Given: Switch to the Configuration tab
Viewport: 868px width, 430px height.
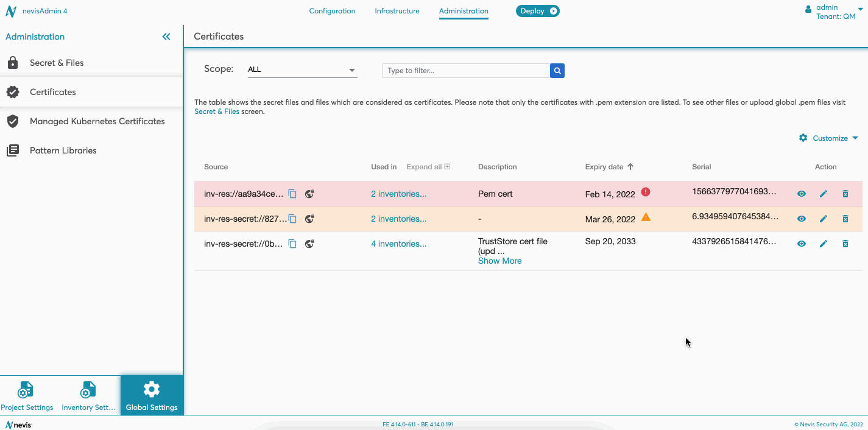Looking at the screenshot, I should click(x=332, y=11).
